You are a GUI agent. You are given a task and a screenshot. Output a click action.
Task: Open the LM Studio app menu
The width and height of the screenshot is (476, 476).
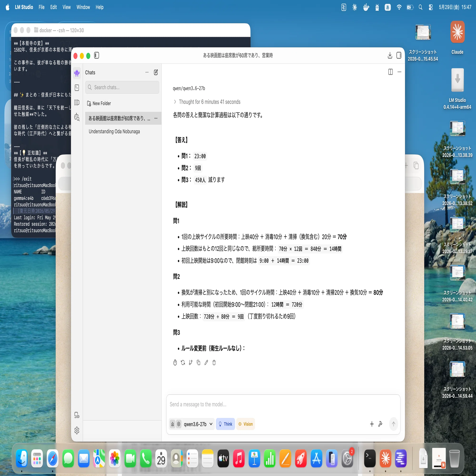pyautogui.click(x=24, y=7)
